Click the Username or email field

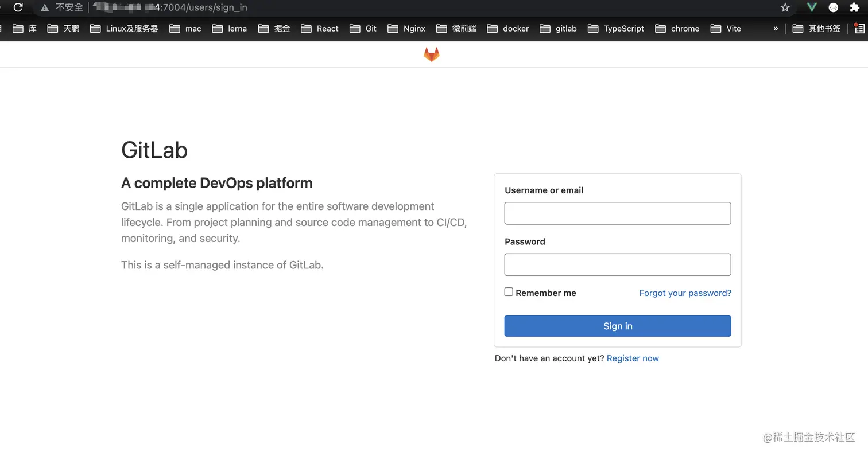(x=618, y=213)
